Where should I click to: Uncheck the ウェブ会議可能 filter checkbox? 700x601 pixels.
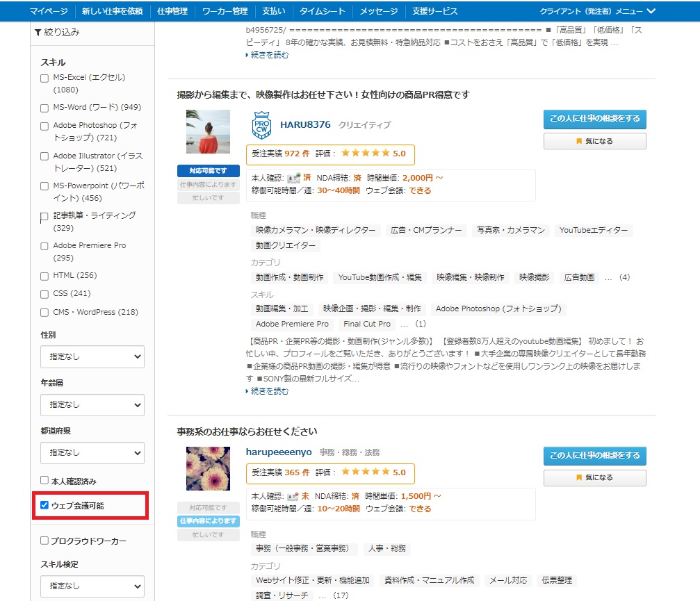coord(44,505)
